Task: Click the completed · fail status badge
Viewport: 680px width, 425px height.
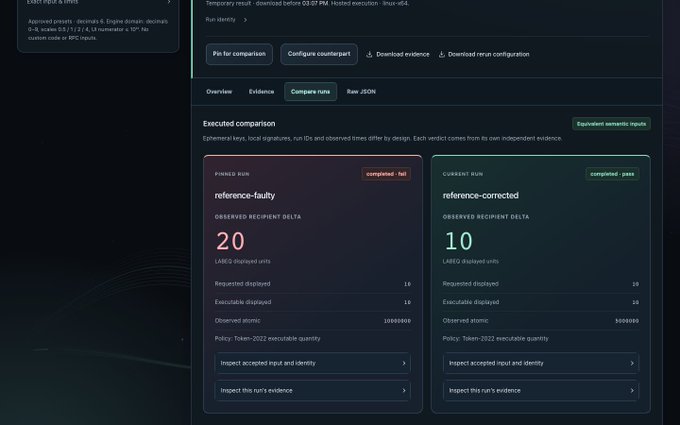Action: [x=386, y=174]
